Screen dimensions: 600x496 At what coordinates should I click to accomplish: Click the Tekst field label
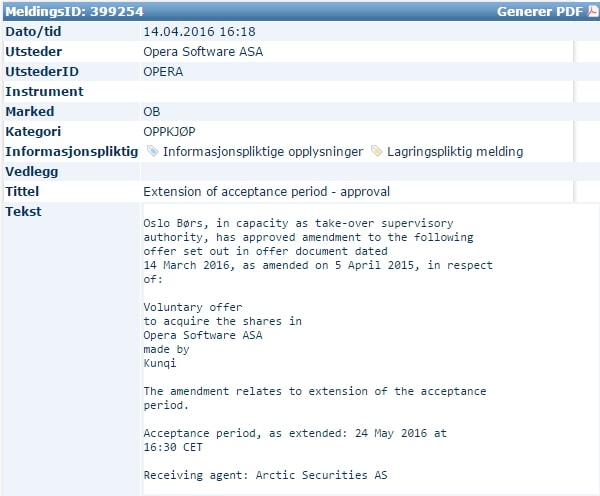coord(23,211)
